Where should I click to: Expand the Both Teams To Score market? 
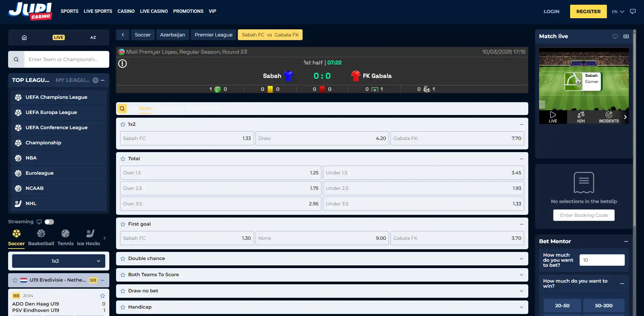pos(522,275)
